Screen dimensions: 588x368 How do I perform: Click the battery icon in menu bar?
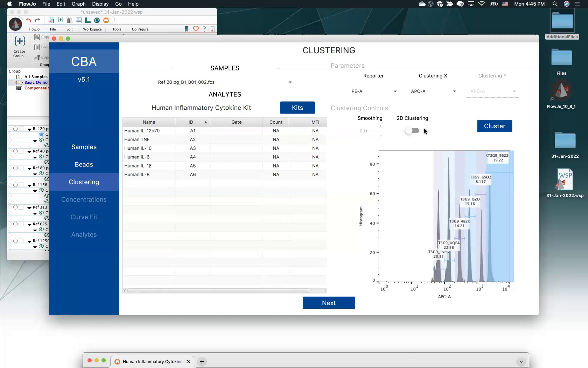pos(494,4)
